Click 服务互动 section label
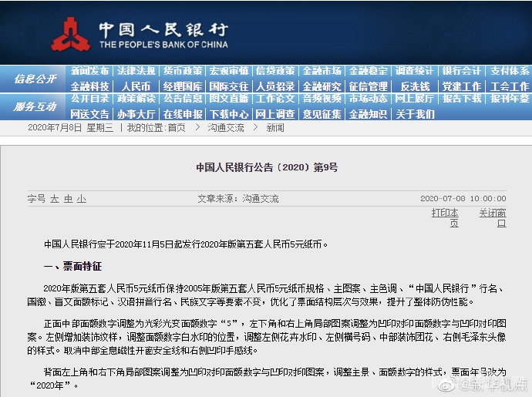This screenshot has width=532, height=397. click(x=35, y=106)
